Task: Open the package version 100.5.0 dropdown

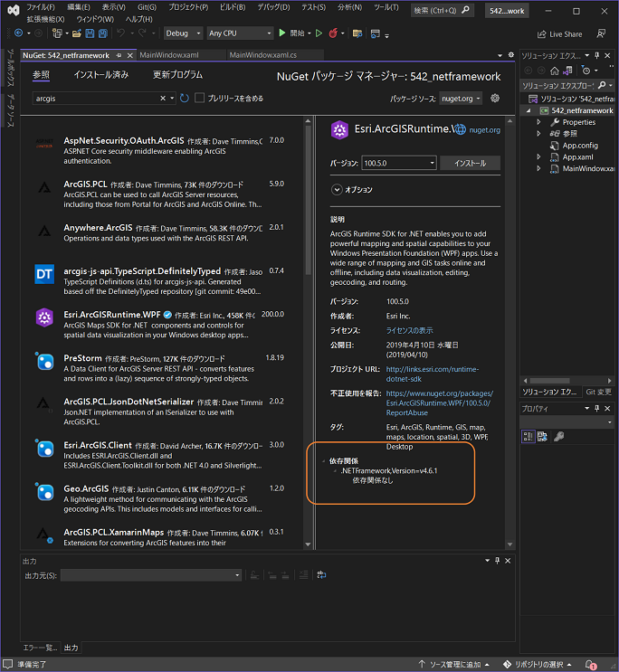Action: click(x=399, y=163)
